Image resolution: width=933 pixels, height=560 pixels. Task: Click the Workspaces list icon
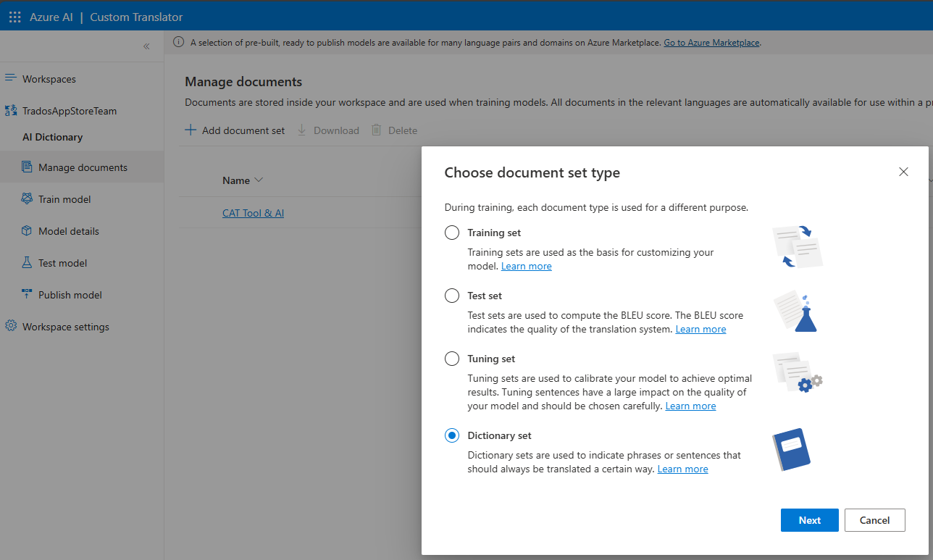pos(11,78)
